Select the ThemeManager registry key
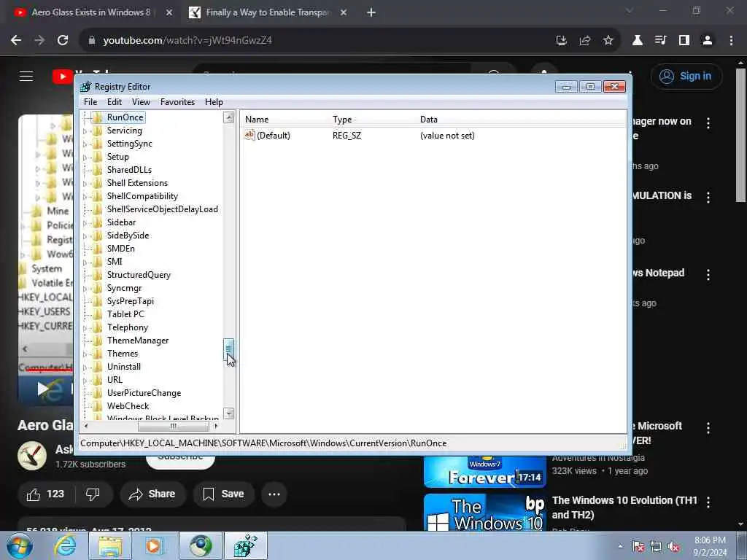747x560 pixels. click(138, 341)
